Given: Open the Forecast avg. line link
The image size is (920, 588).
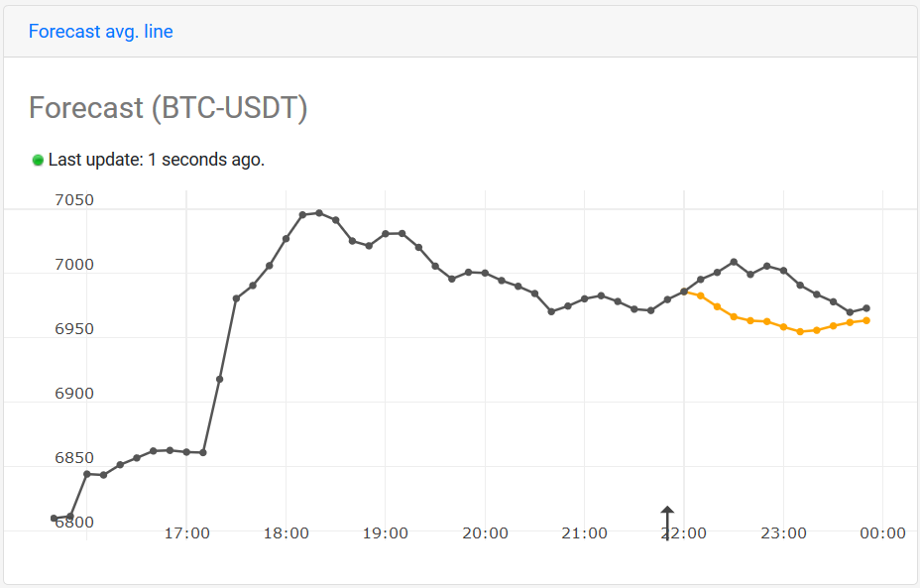Looking at the screenshot, I should (100, 31).
